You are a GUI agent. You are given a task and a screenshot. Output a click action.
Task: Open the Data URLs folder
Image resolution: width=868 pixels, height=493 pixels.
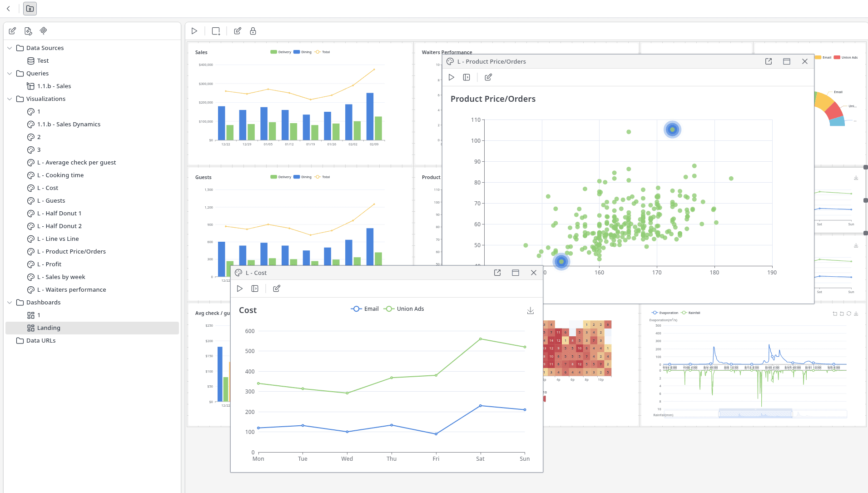41,340
